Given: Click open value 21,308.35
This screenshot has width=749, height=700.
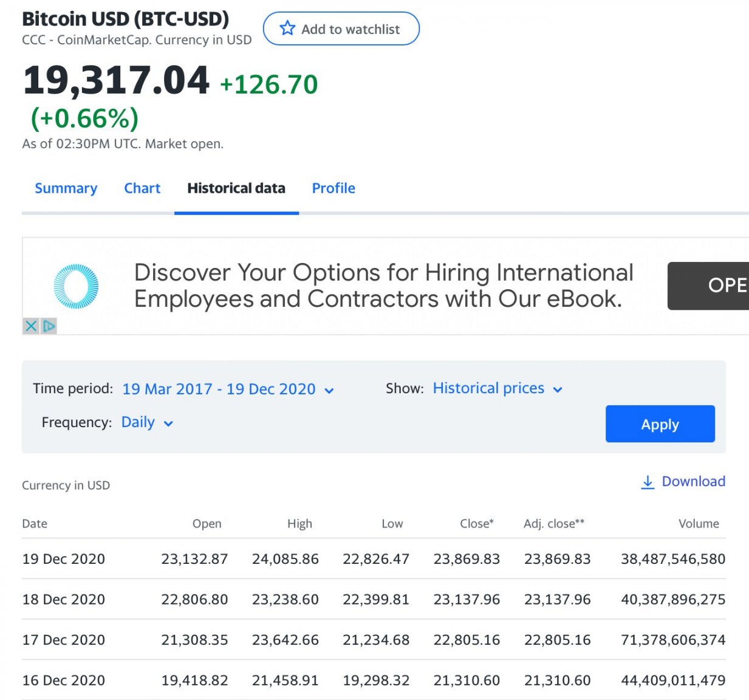Looking at the screenshot, I should click(x=194, y=640).
